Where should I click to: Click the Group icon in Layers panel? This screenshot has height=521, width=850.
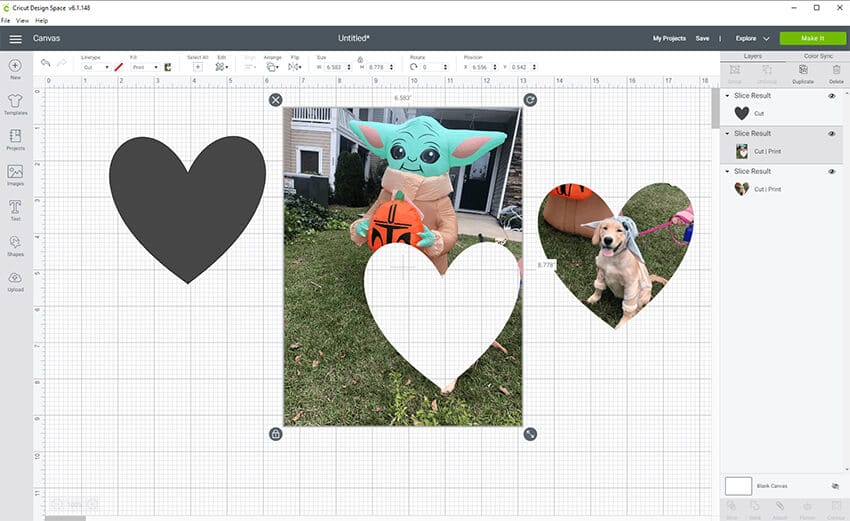(x=735, y=70)
